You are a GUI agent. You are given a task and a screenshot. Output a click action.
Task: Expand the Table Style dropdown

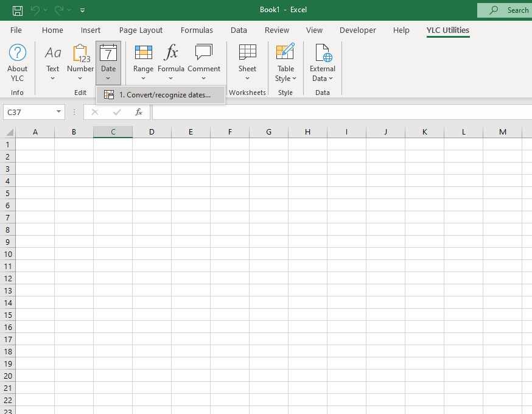click(285, 74)
